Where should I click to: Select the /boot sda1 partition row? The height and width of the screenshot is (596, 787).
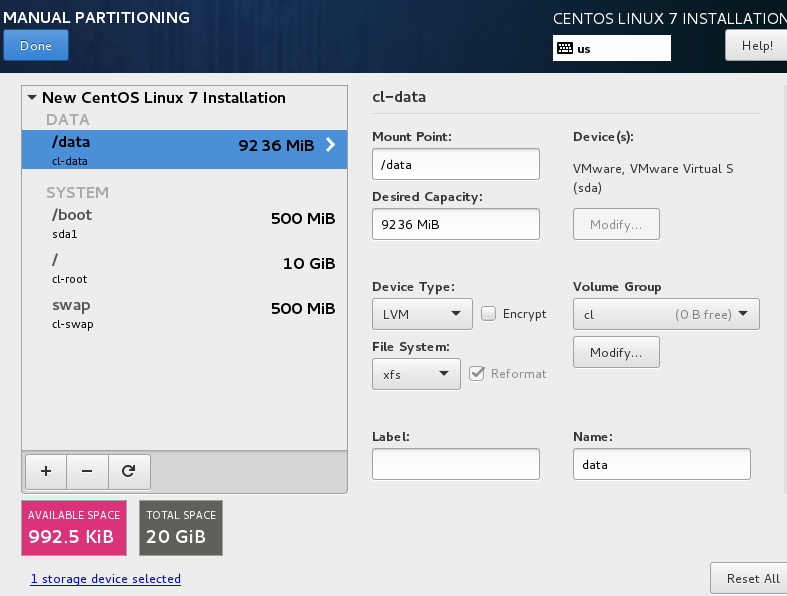point(184,223)
